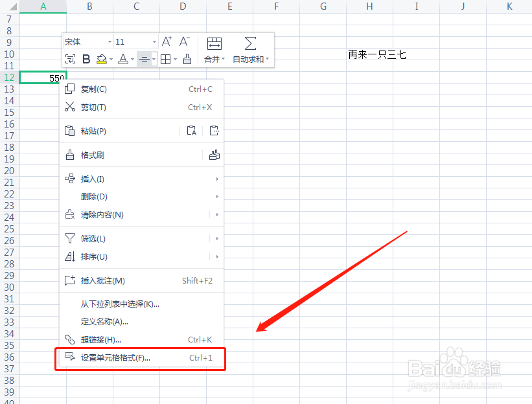Toggle the Bold formatting icon
This screenshot has height=404, width=532.
(x=86, y=59)
